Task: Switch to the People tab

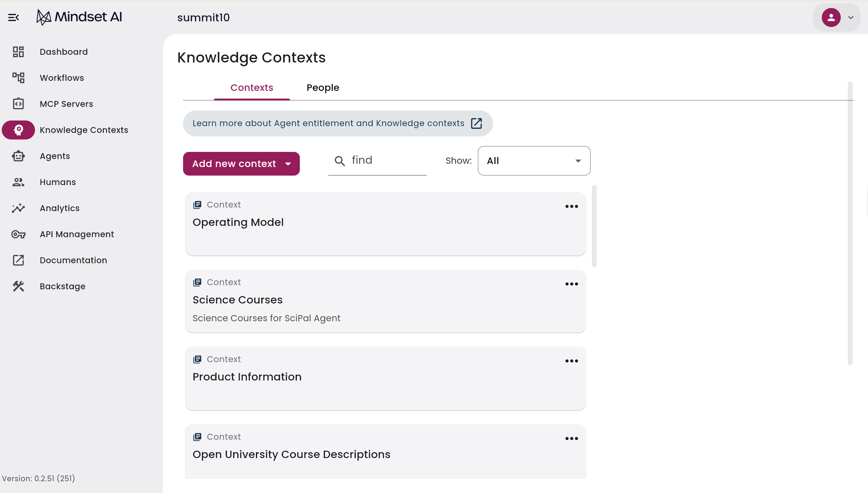Action: click(x=323, y=88)
